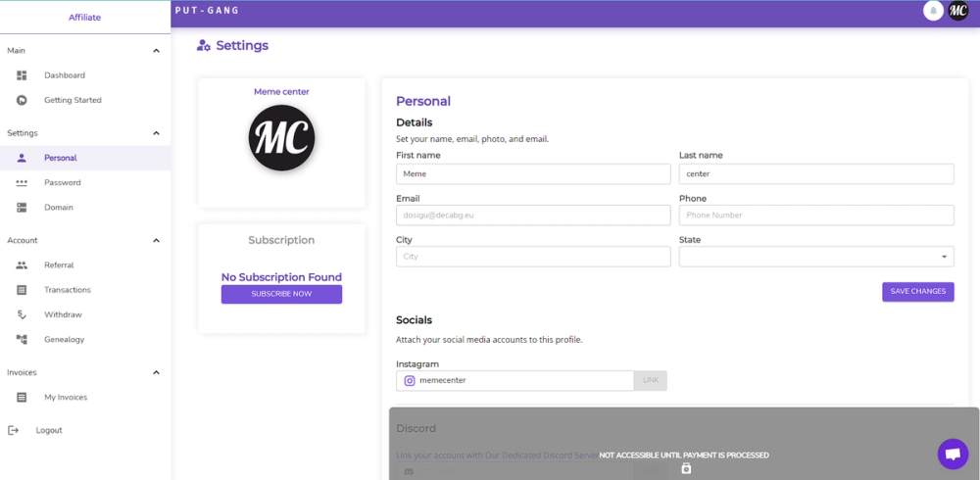The image size is (980, 480).
Task: Click the PUT-GANG brand title
Action: click(208, 11)
